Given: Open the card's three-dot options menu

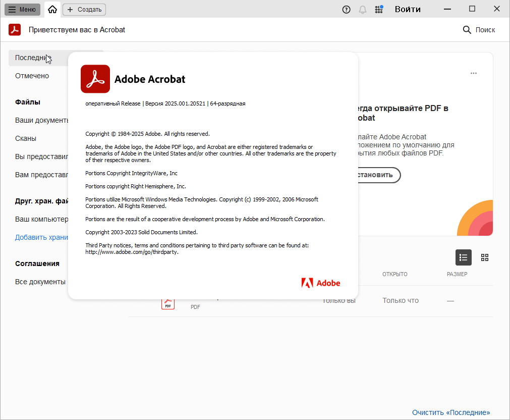Looking at the screenshot, I should coord(474,73).
